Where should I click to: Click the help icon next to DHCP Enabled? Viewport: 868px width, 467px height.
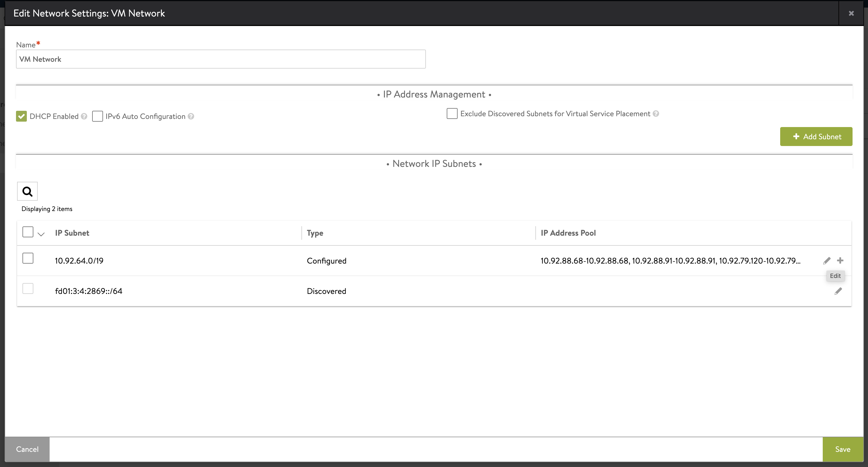click(85, 116)
